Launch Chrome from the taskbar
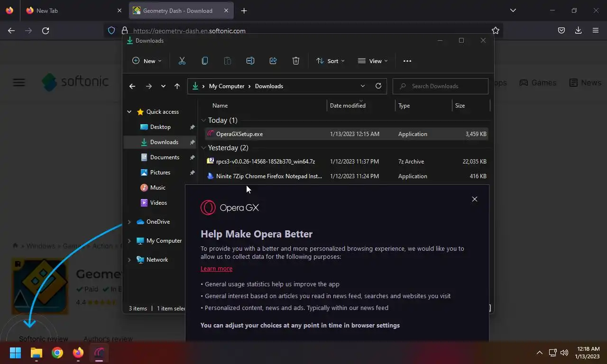Screen dimensions: 607x364 click(57, 353)
